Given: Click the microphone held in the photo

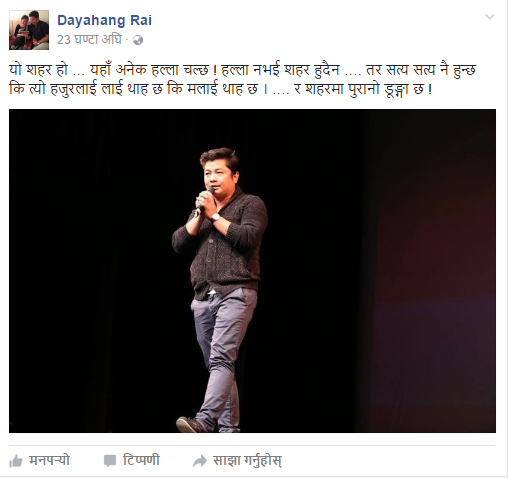Looking at the screenshot, I should pos(204,201).
